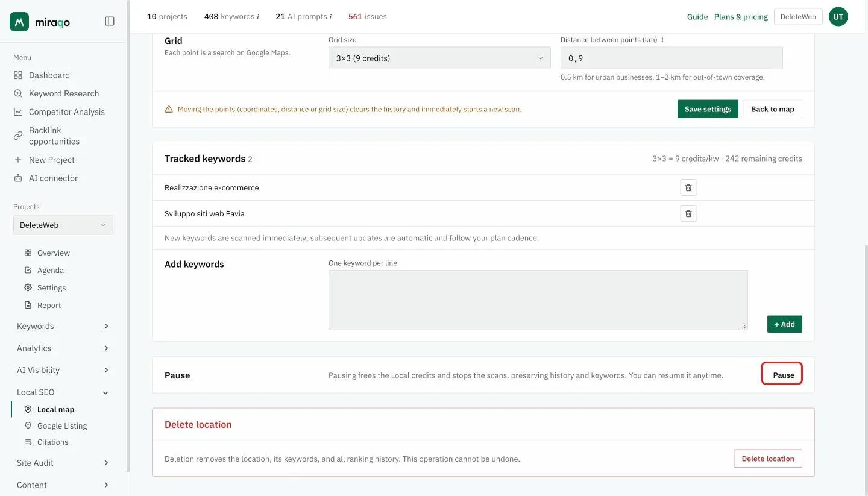Screen dimensions: 868x496
Task: Click the miraqo logo icon
Action: [19, 22]
